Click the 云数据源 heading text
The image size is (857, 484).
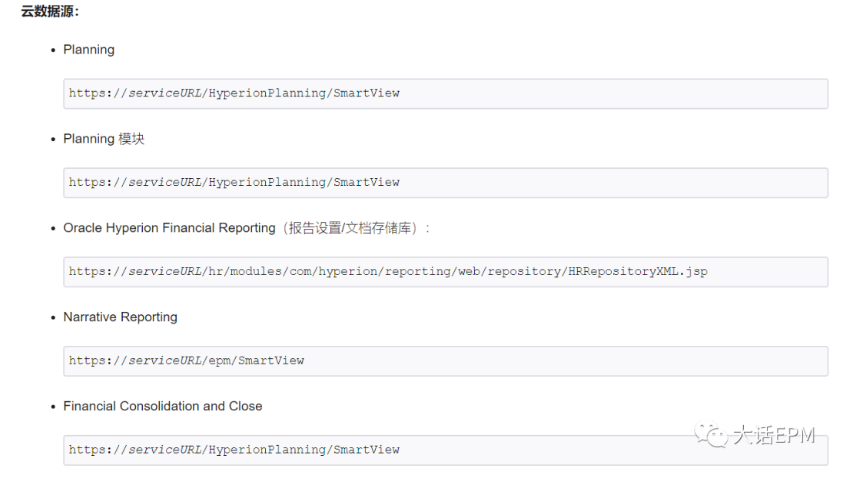click(x=50, y=11)
